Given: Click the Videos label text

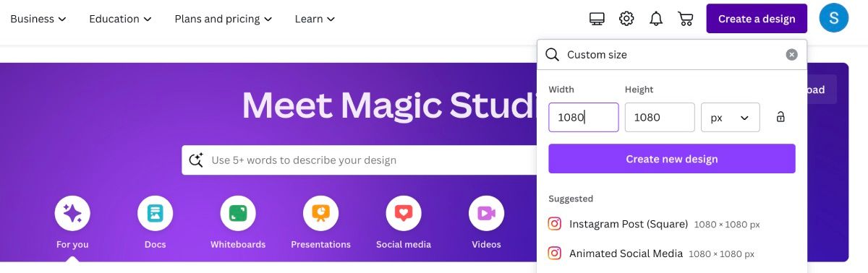Looking at the screenshot, I should [x=486, y=245].
